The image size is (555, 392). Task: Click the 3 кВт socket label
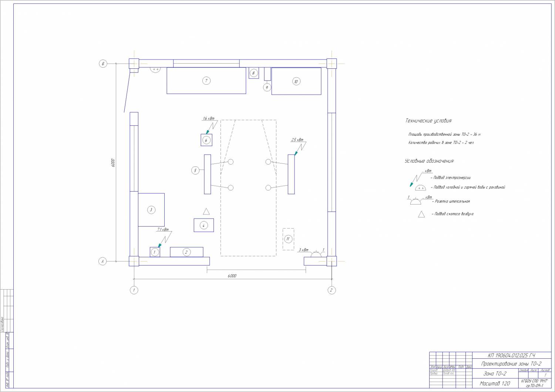click(x=304, y=250)
